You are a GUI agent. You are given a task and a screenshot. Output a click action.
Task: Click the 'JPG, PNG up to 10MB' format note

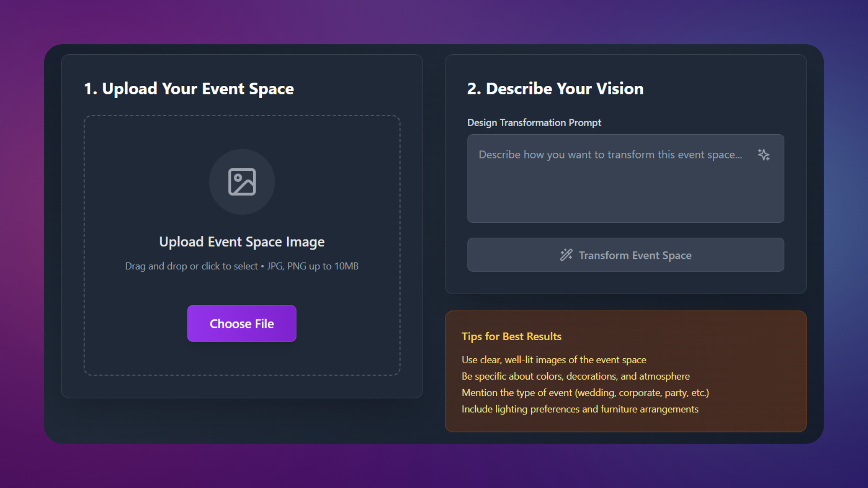click(312, 266)
